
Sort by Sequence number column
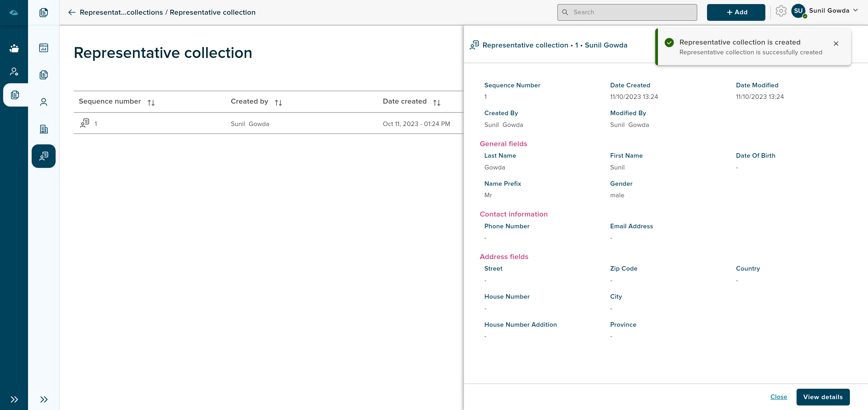click(x=151, y=102)
